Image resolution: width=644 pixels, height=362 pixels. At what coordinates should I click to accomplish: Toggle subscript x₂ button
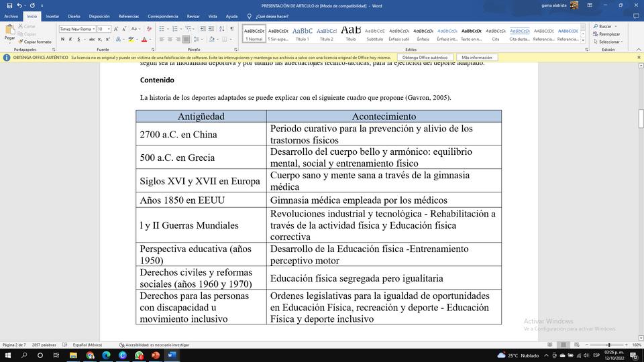[x=100, y=40]
